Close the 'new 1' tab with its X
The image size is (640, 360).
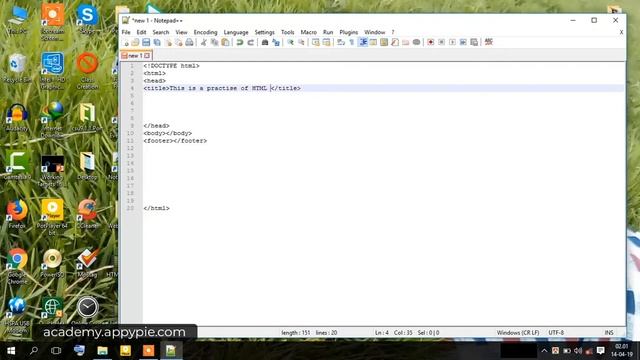pos(147,56)
